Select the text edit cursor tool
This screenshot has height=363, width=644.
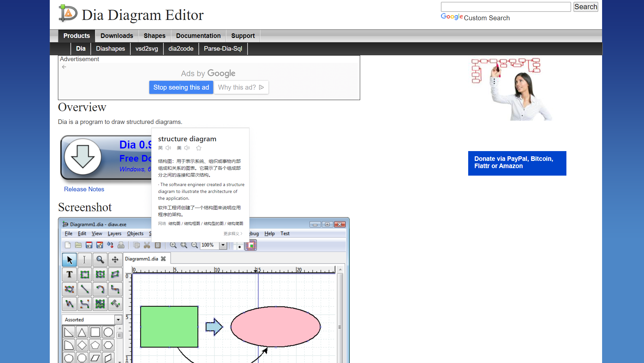pyautogui.click(x=84, y=260)
